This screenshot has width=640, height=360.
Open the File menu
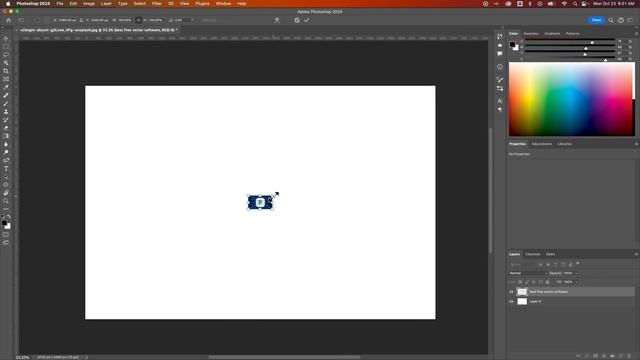(60, 4)
